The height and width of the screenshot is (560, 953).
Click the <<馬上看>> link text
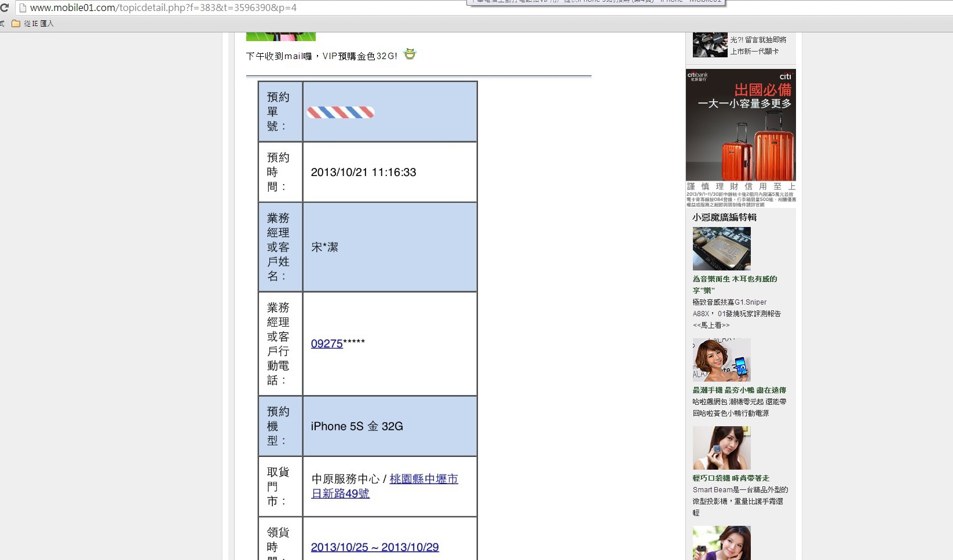[x=711, y=325]
